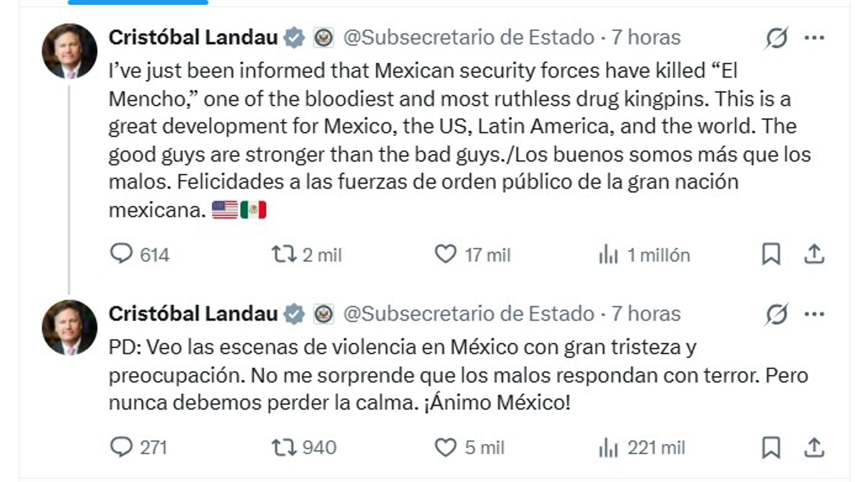Click the government badge on first tweet
Viewport: 868px width, 482px height.
(x=324, y=38)
